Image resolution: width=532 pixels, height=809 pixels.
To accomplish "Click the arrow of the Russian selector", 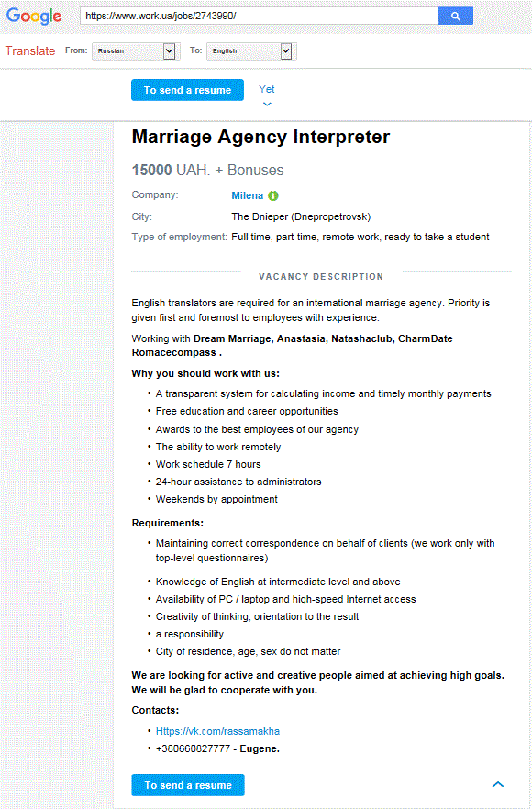I will point(170,51).
